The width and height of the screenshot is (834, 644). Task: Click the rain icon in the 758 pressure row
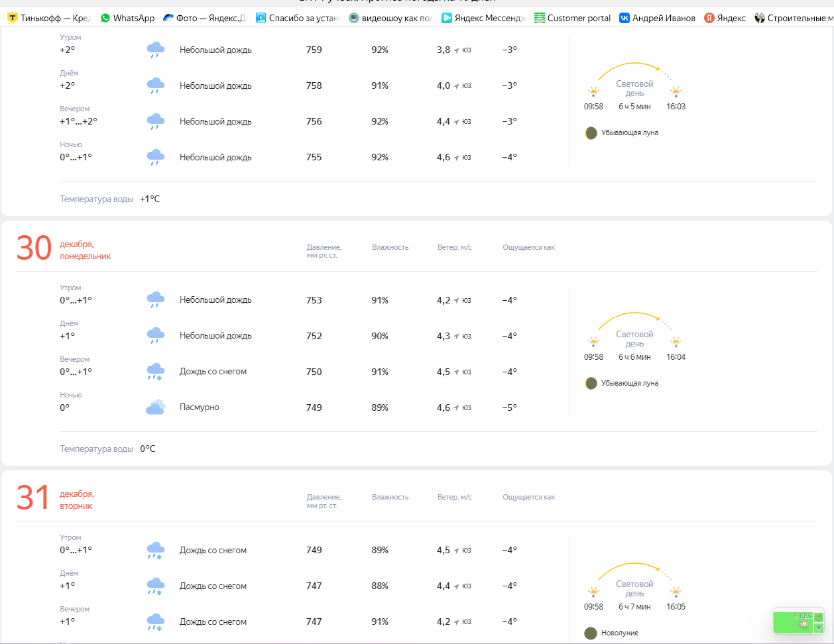156,86
